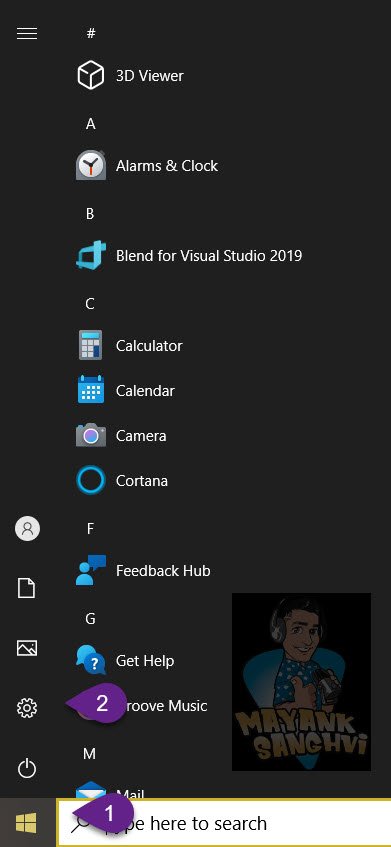The image size is (391, 847).
Task: Open the Calendar app icon
Action: pyautogui.click(x=91, y=390)
